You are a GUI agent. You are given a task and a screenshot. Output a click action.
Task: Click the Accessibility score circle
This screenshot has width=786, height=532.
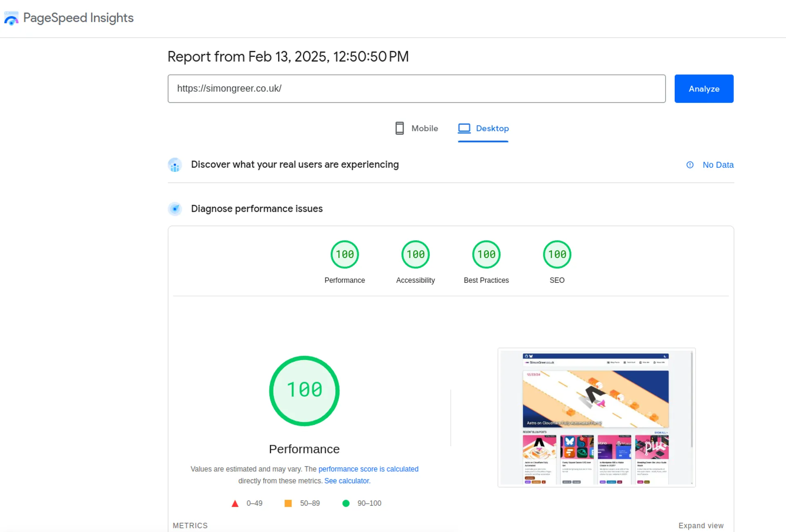point(415,254)
